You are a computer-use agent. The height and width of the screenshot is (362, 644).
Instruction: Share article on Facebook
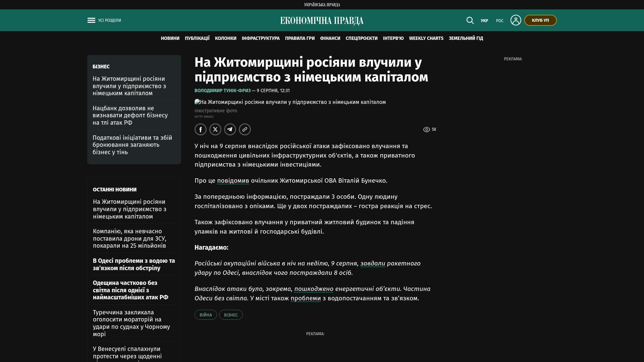(x=201, y=129)
